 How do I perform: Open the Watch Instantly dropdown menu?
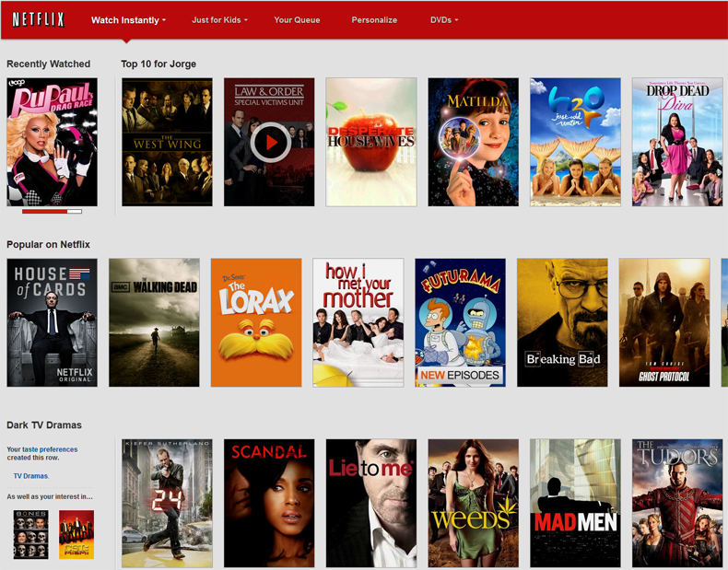(x=128, y=20)
